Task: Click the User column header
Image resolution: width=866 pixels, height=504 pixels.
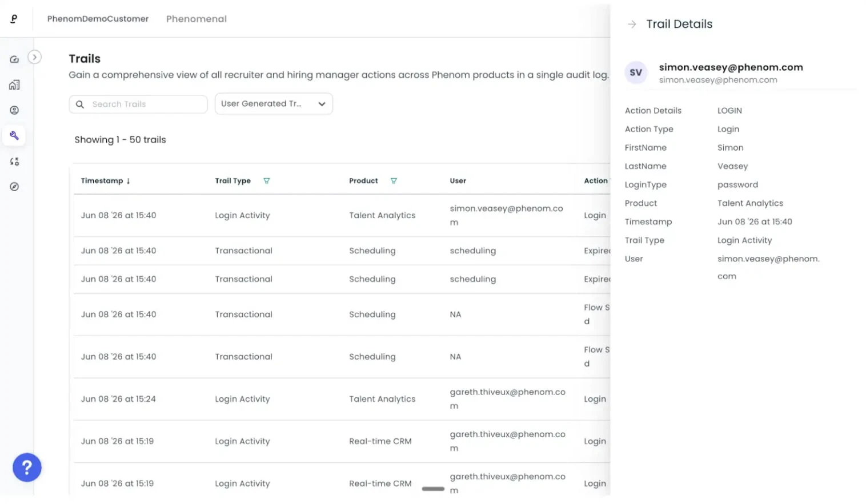Action: click(458, 181)
